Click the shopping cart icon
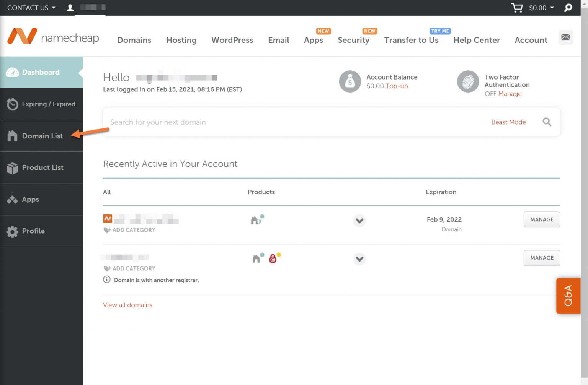 tap(516, 8)
